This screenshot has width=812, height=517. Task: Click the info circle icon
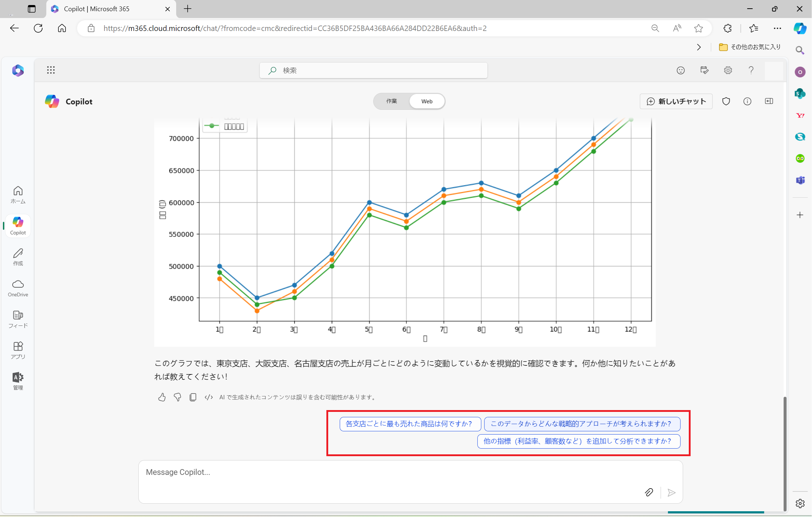tap(748, 101)
